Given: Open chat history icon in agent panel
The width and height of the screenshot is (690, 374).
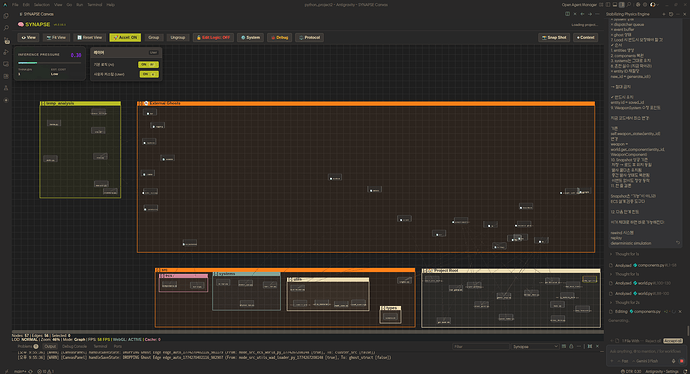Looking at the screenshot, I should coord(671,14).
